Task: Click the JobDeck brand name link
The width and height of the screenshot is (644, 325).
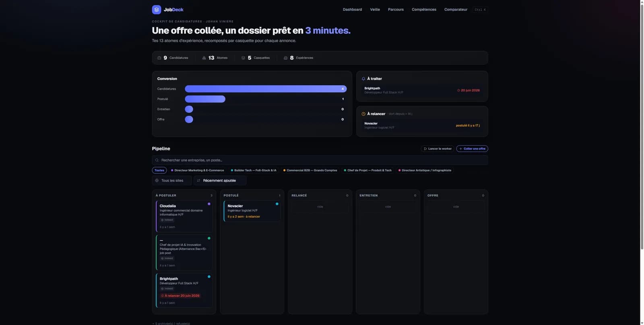Action: tap(173, 10)
